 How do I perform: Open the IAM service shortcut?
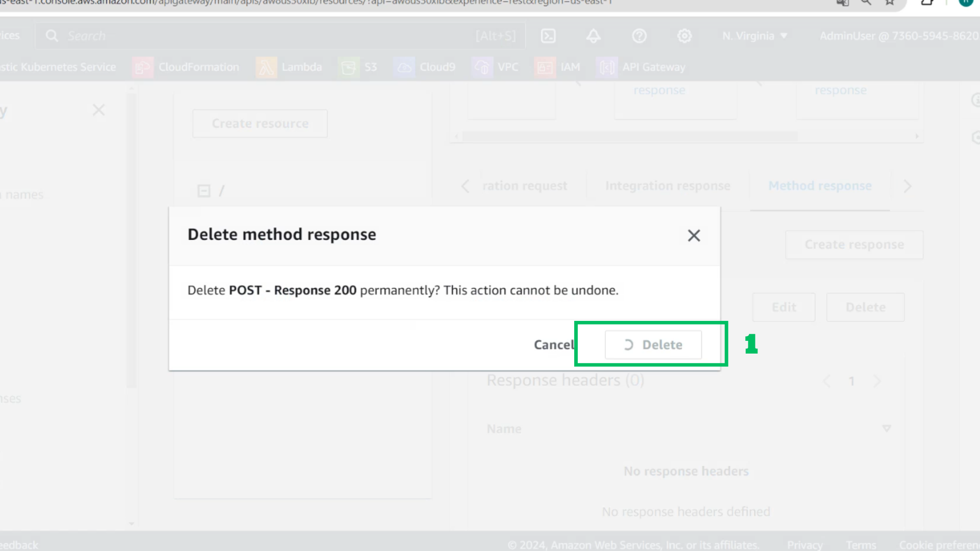click(x=557, y=67)
